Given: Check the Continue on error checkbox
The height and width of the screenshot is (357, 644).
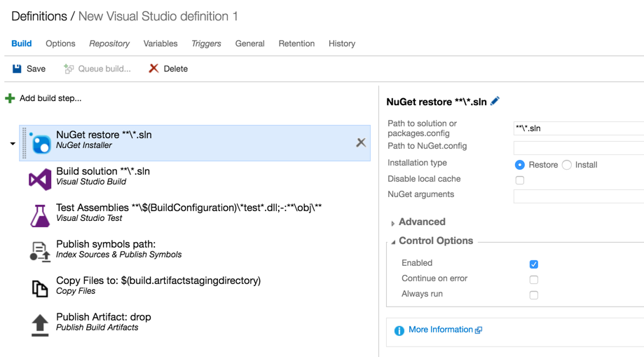Looking at the screenshot, I should (534, 280).
